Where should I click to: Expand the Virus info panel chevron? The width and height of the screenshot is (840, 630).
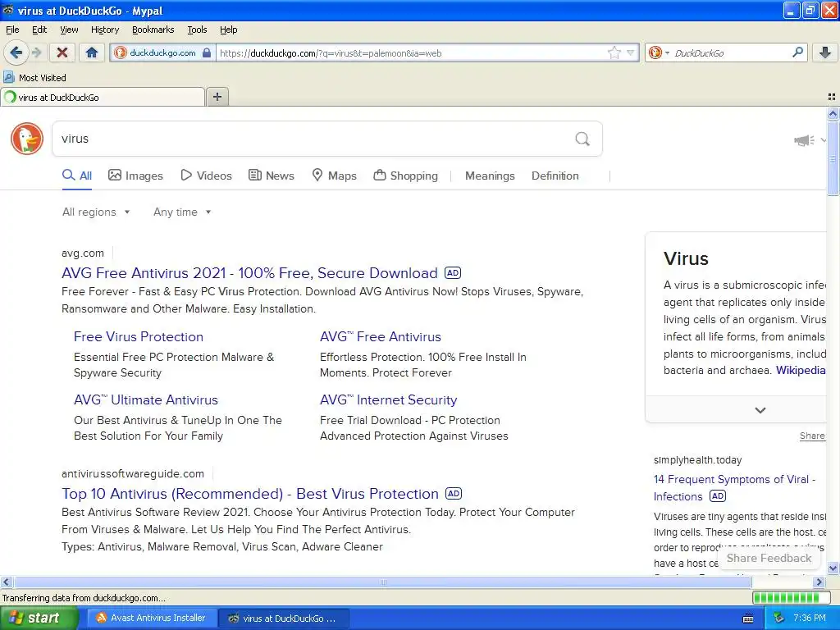coord(760,410)
